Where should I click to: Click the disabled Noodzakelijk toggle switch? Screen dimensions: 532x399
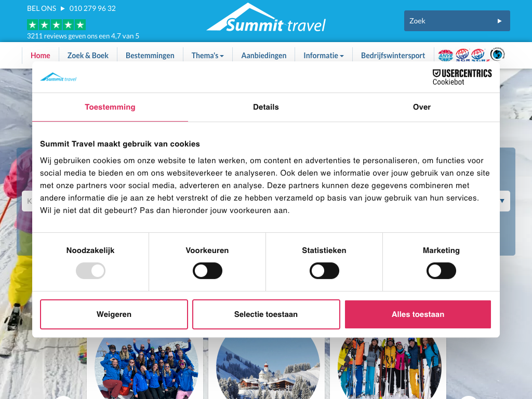(x=90, y=271)
